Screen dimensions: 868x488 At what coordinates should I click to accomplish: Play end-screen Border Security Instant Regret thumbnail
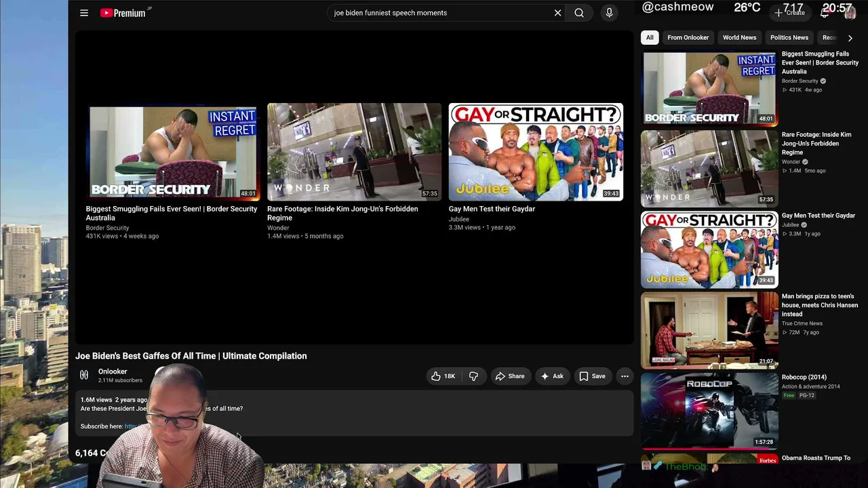pyautogui.click(x=173, y=152)
